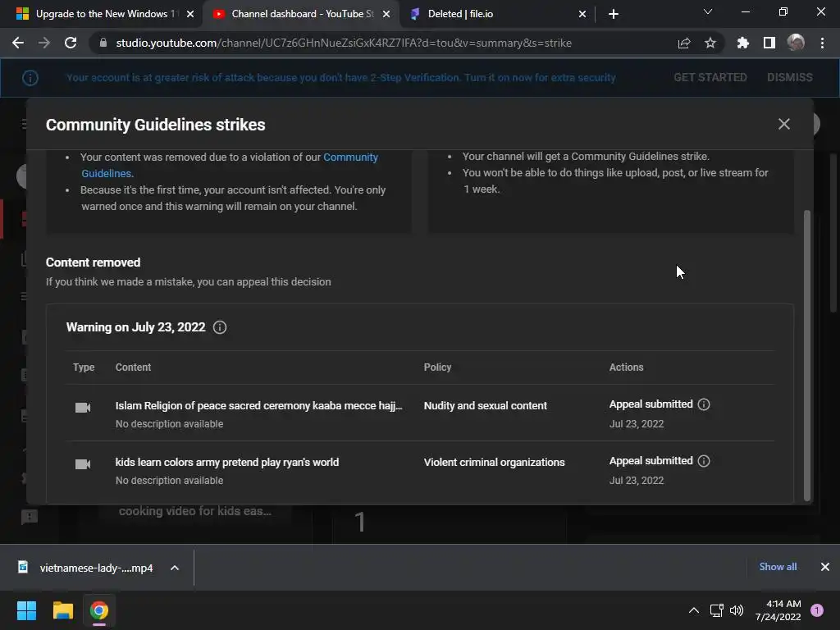
Task: Click video camera icon of kids learn colors row
Action: [83, 464]
